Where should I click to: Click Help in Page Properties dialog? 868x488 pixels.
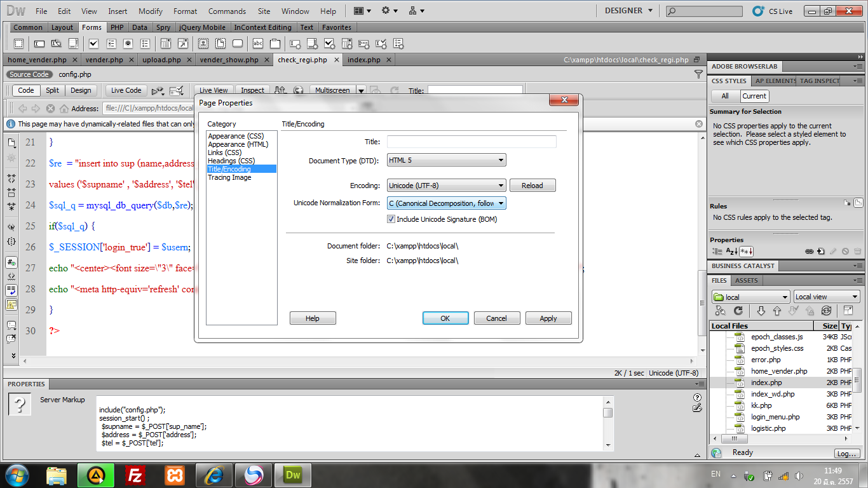coord(313,318)
